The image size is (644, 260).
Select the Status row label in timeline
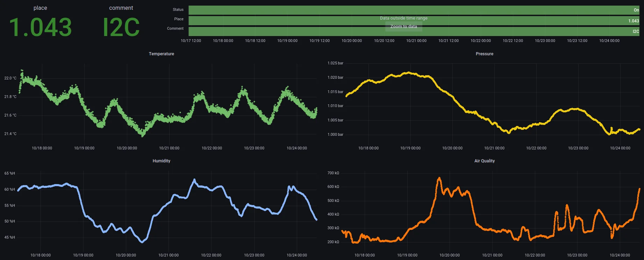click(178, 10)
